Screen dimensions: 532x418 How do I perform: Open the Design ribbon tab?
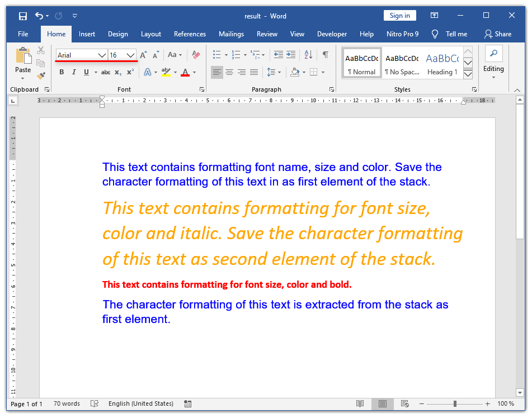(118, 34)
